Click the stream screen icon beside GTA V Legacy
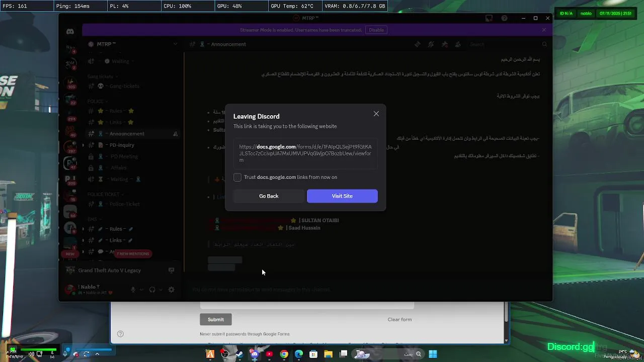This screenshot has height=362, width=644. [x=171, y=270]
